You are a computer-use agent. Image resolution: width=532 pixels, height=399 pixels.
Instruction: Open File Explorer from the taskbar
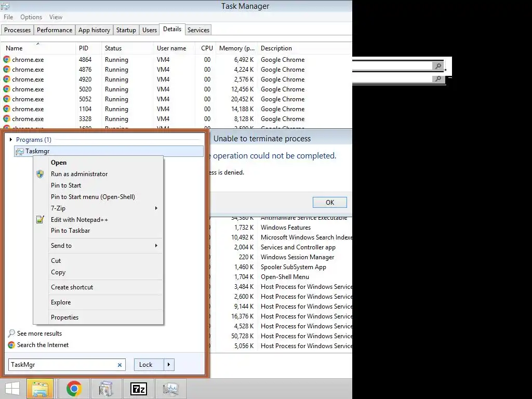click(x=40, y=389)
